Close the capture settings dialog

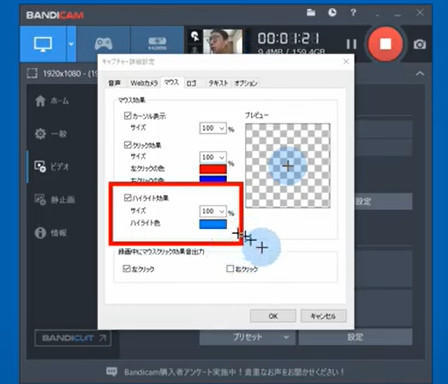point(346,62)
